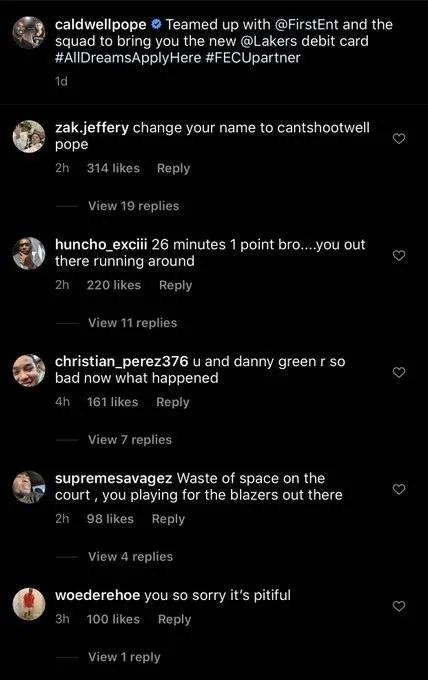The width and height of the screenshot is (428, 680).
Task: Like woederehoe's comment
Action: 399,606
